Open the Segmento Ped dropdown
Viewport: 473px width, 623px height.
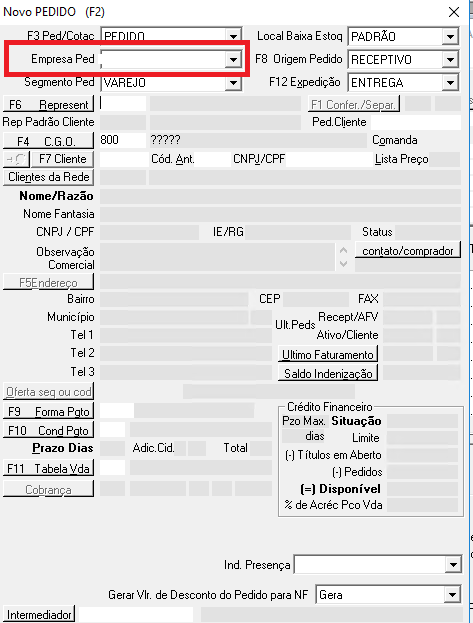tap(233, 83)
